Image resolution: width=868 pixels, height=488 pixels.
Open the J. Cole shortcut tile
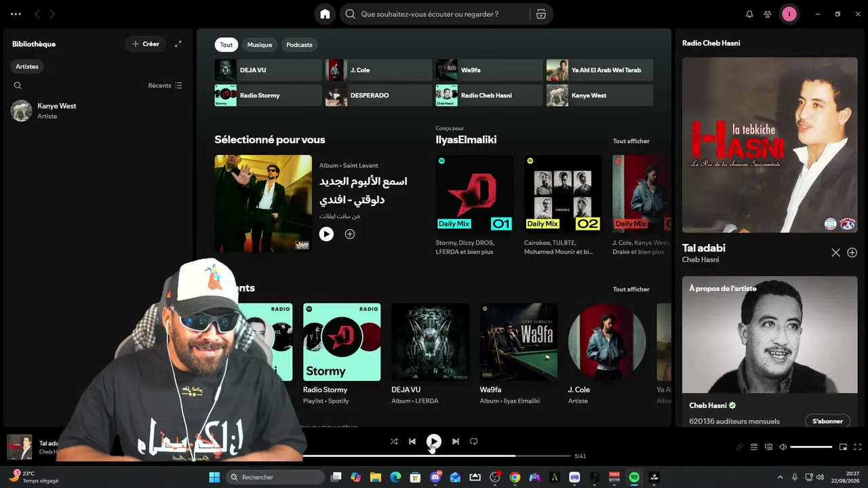(378, 70)
